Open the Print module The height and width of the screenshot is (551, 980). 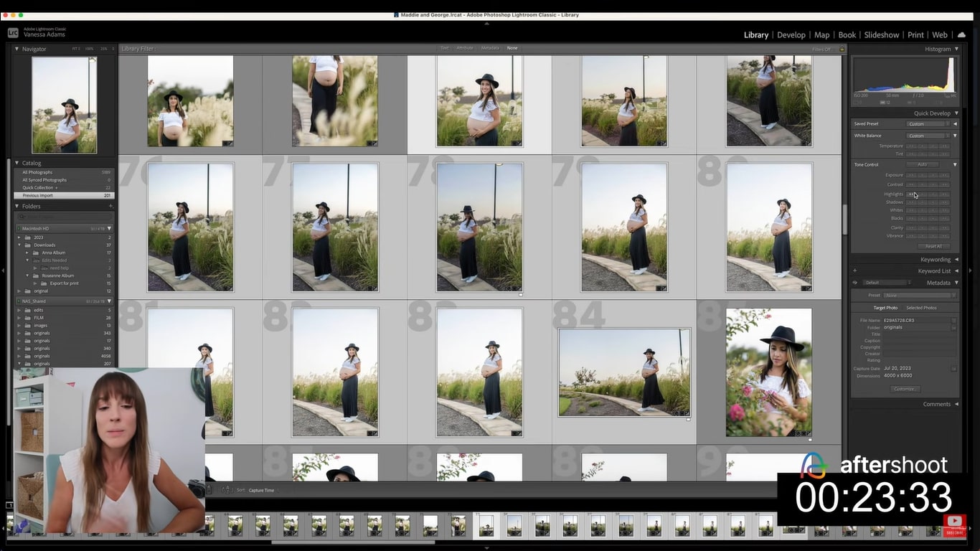pyautogui.click(x=915, y=34)
